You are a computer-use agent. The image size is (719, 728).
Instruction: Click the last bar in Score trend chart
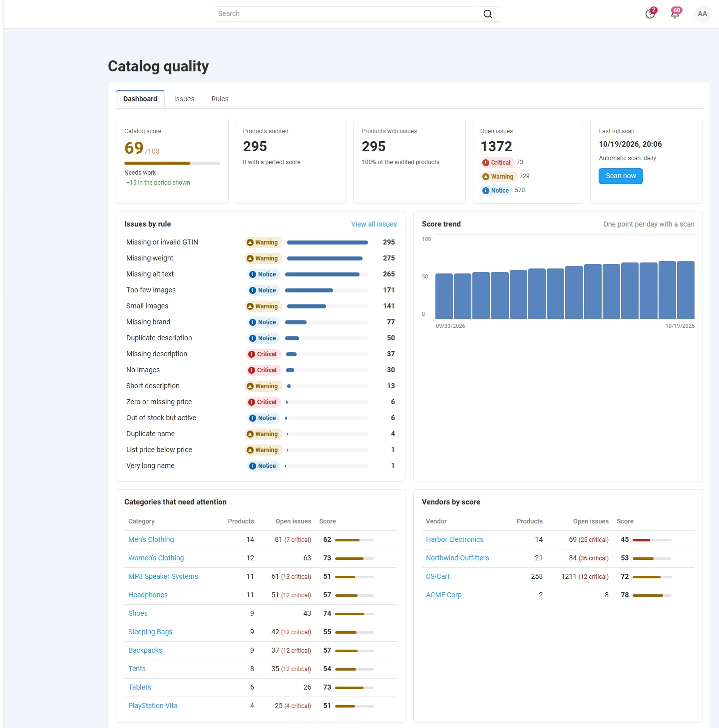coord(686,290)
